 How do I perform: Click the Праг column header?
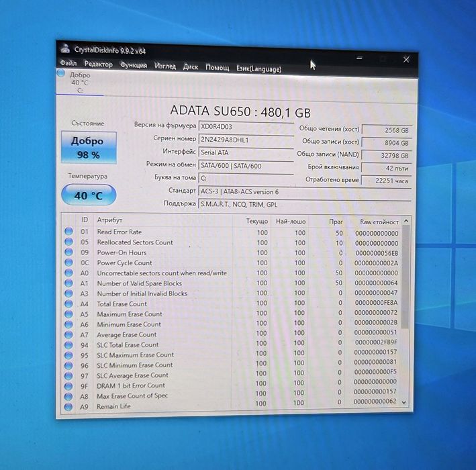pos(336,222)
